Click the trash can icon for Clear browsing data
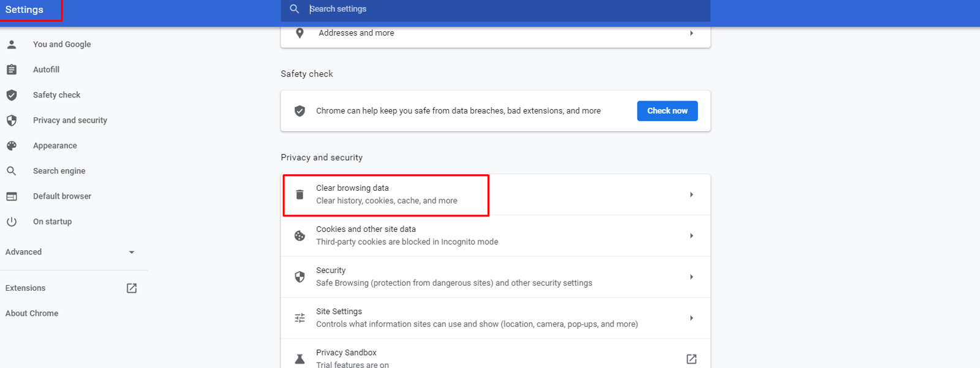 pyautogui.click(x=300, y=194)
